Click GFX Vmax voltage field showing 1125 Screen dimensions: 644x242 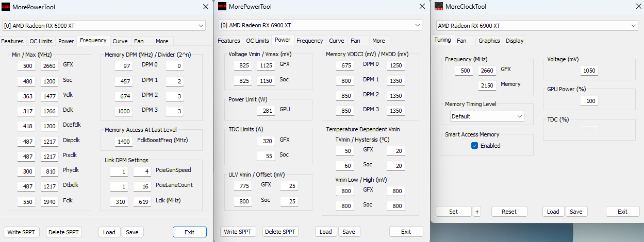point(266,65)
